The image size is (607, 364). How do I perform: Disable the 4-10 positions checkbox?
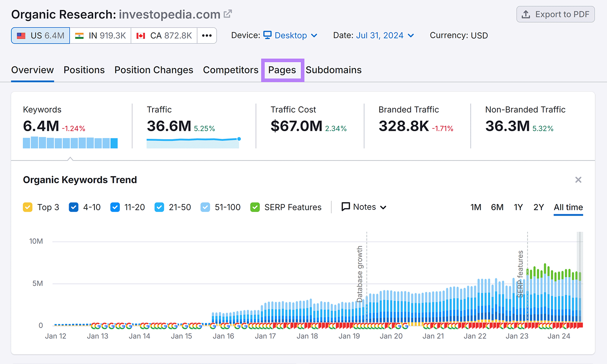73,207
